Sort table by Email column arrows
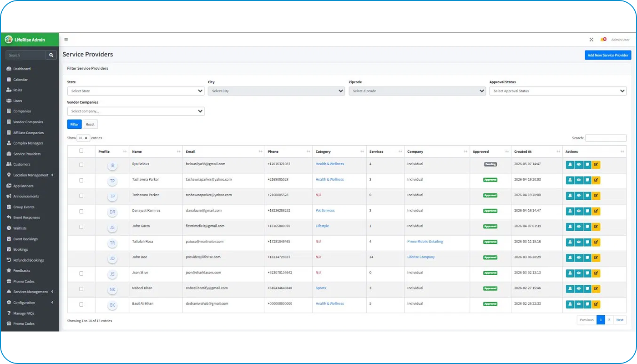The image size is (637, 364). tap(260, 152)
